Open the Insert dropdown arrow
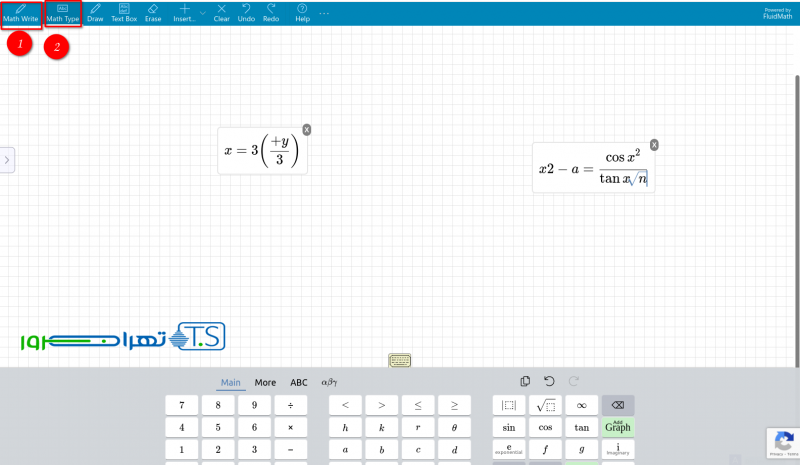The width and height of the screenshot is (800, 465). [x=203, y=13]
